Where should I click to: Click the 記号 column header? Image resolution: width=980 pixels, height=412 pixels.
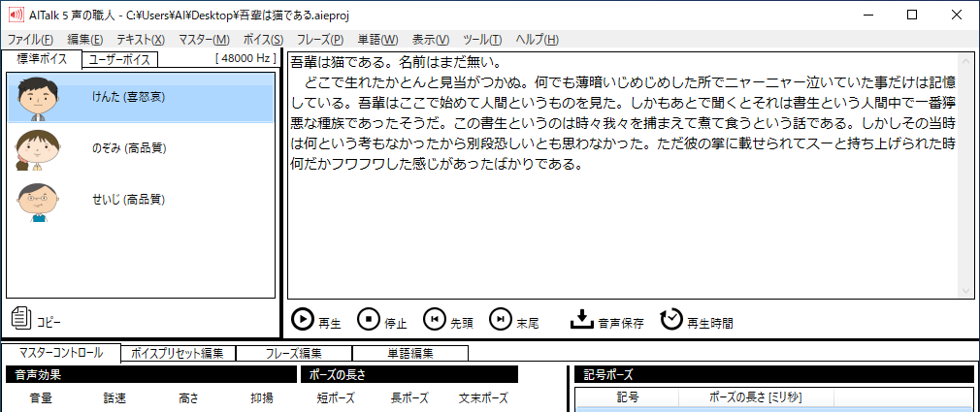(627, 397)
